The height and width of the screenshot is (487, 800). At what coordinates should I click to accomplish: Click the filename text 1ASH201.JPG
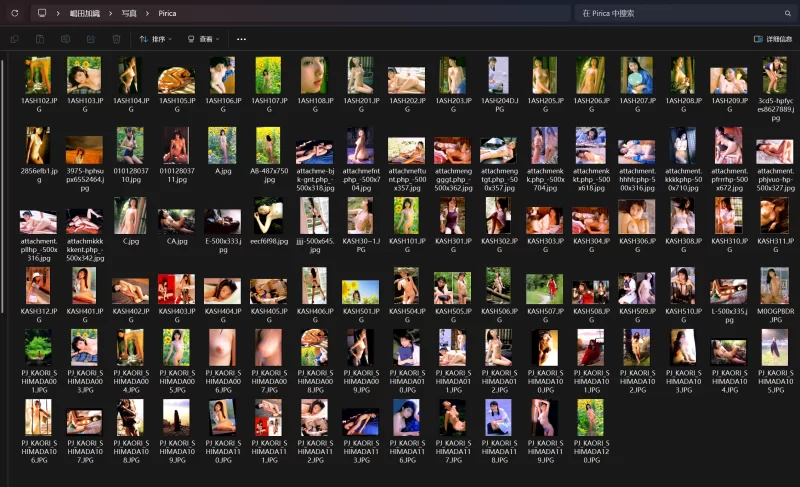[x=361, y=105]
